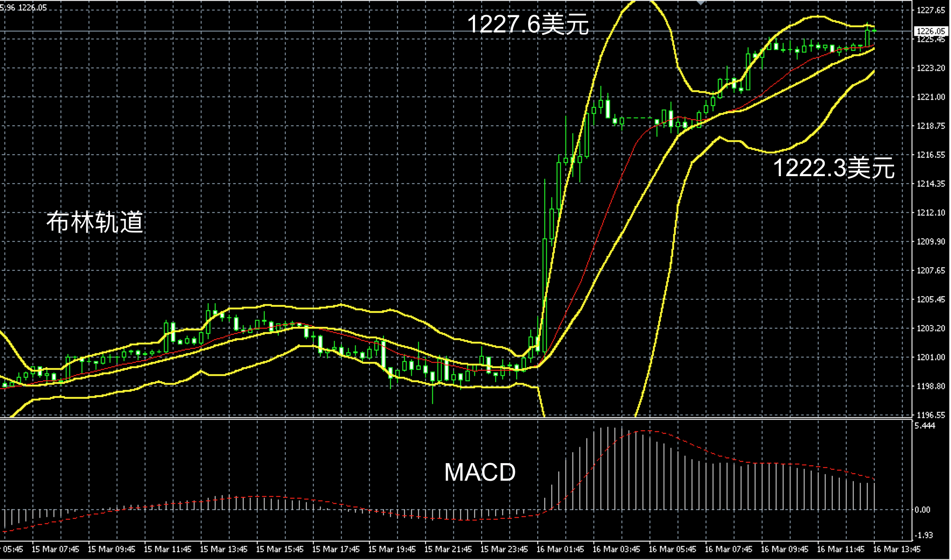Image resolution: width=951 pixels, height=560 pixels.
Task: Click the chart shift triangle marker at top
Action: coord(701,3)
